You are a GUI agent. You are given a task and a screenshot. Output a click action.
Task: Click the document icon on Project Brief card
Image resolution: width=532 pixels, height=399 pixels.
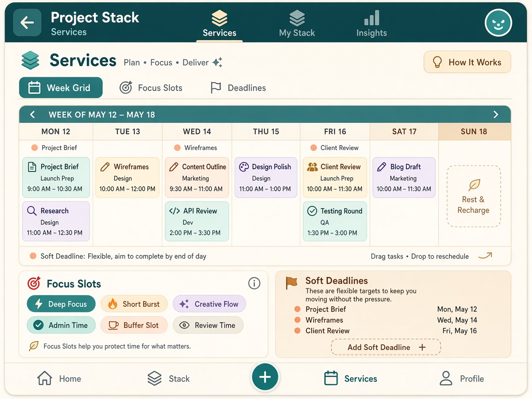[x=32, y=167]
